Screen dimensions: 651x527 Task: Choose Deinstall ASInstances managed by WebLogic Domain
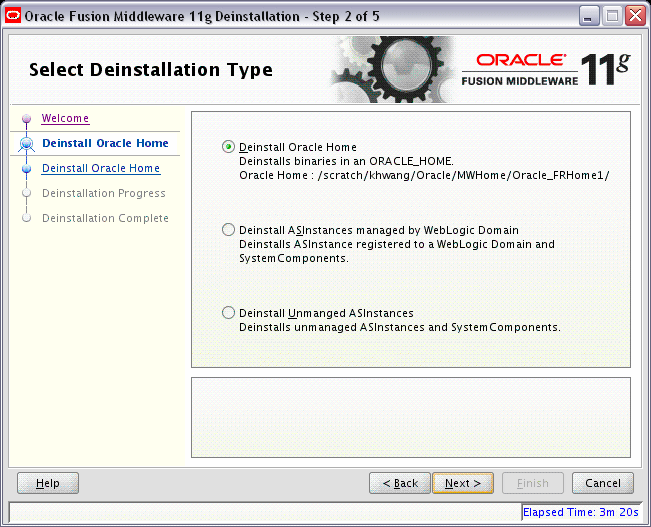228,230
